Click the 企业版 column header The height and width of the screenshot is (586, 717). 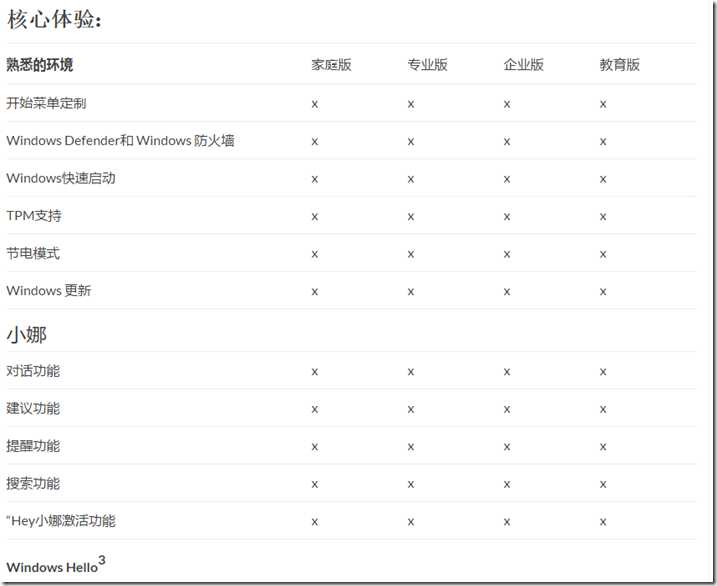tap(524, 64)
